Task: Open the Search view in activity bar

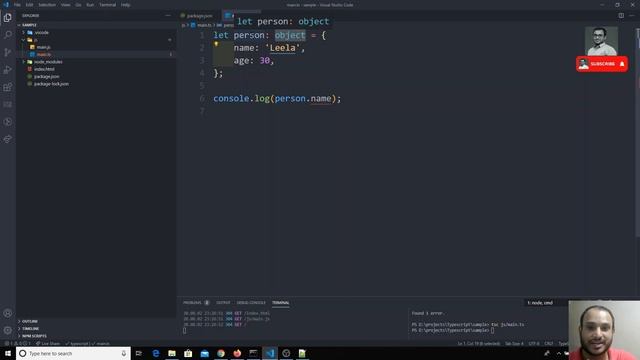Action: [7, 35]
